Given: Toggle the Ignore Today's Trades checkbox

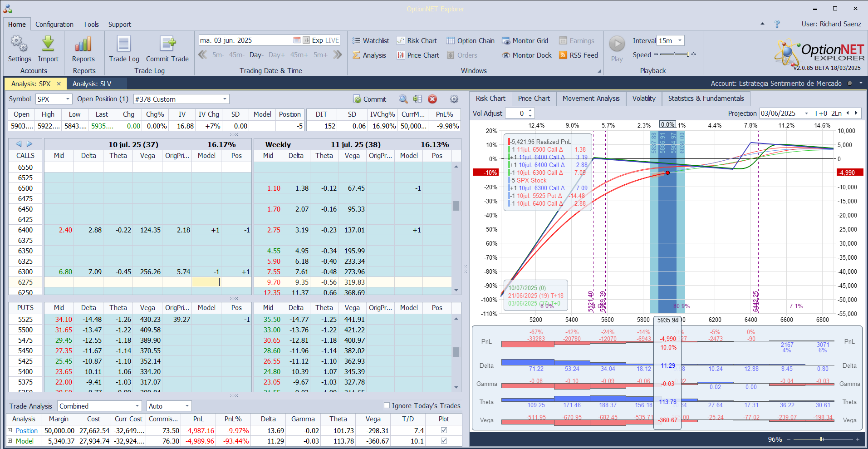Looking at the screenshot, I should click(x=387, y=405).
